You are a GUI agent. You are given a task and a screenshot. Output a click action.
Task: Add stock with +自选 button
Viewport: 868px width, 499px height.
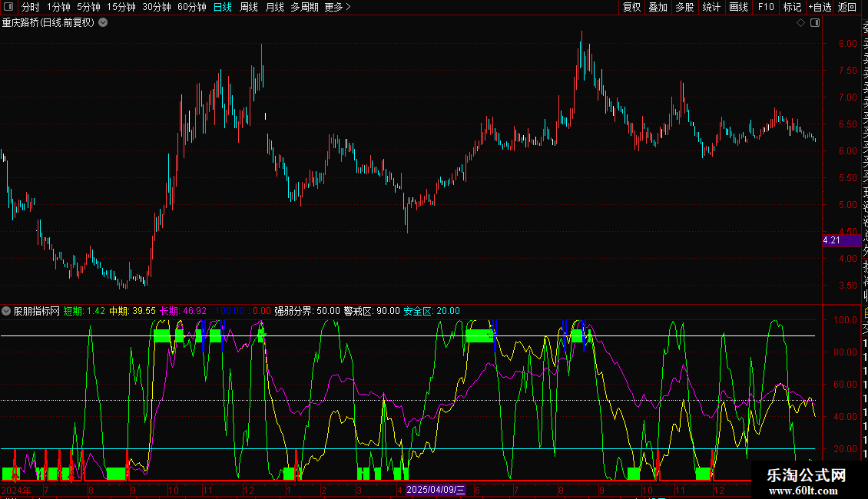pyautogui.click(x=820, y=7)
